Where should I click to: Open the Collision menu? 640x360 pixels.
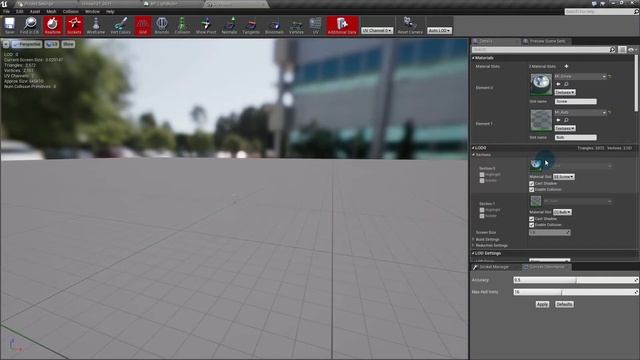(71, 11)
